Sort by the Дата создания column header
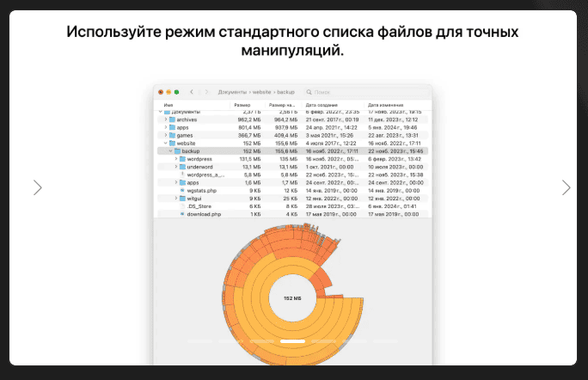 [x=322, y=105]
